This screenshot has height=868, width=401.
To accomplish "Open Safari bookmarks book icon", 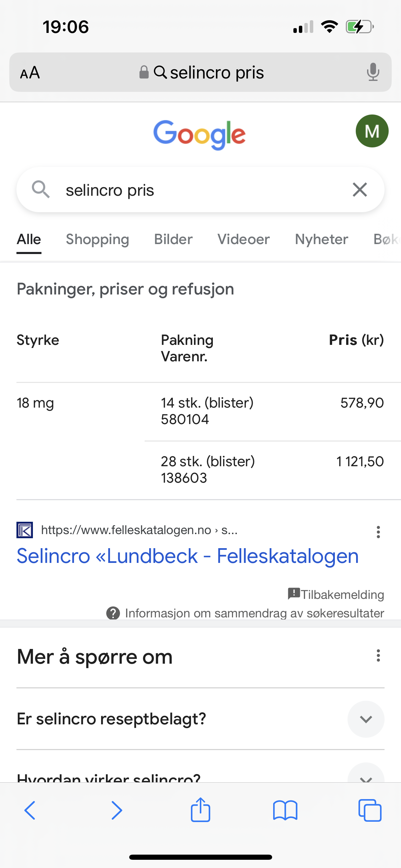I will [285, 810].
